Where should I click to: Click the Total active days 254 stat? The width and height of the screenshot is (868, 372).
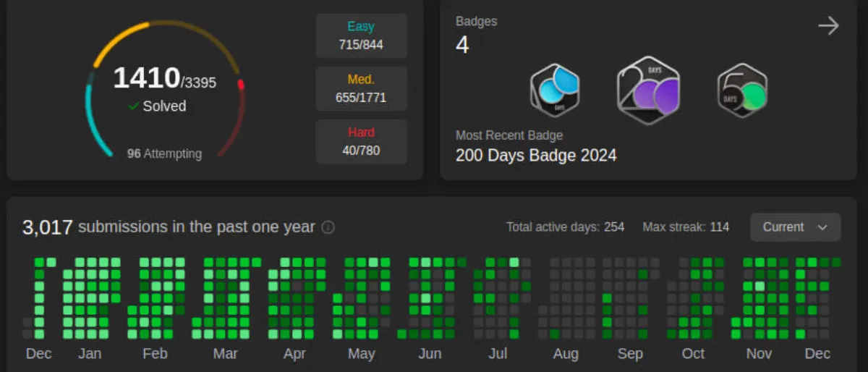click(565, 227)
